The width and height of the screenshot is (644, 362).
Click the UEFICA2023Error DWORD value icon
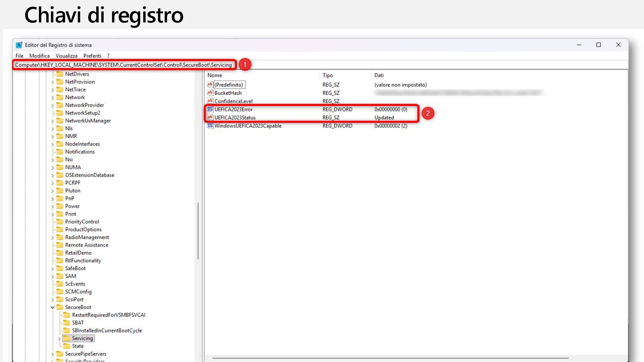(x=210, y=109)
